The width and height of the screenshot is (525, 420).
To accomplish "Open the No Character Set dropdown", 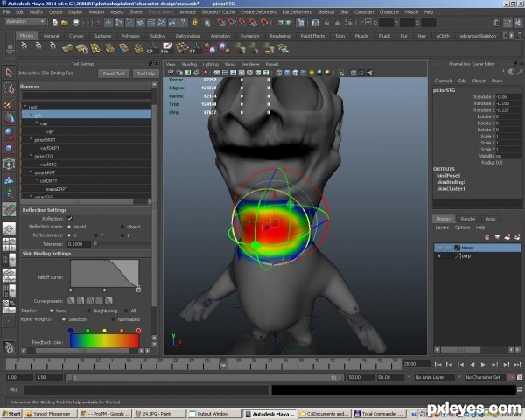I will [485, 377].
